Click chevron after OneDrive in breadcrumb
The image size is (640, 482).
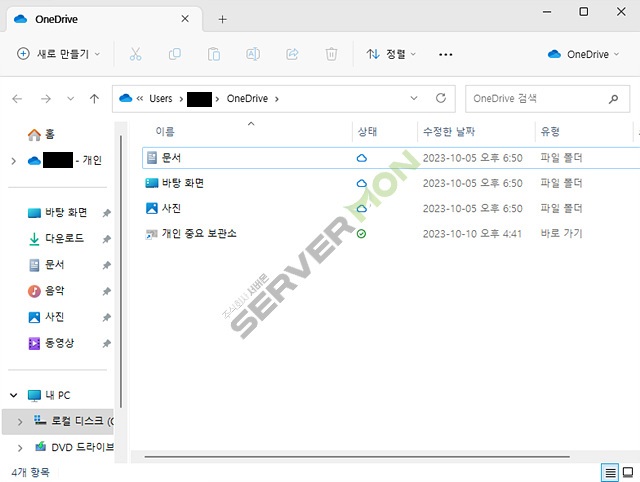[277, 99]
